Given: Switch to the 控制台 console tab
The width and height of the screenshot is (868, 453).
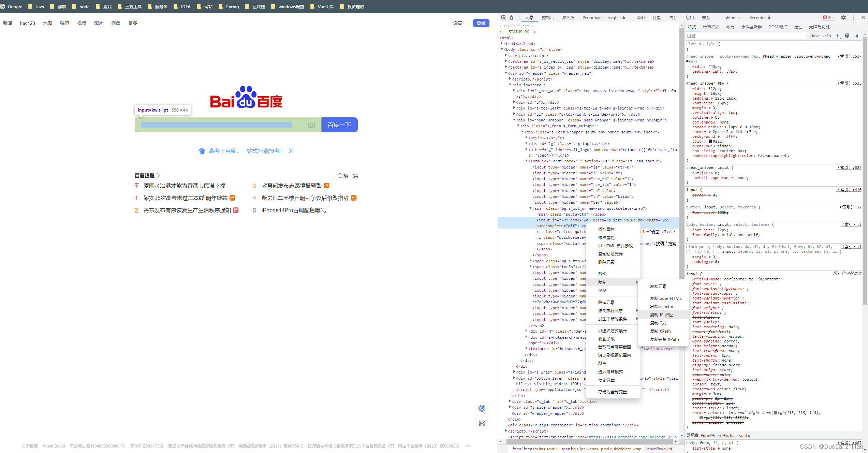Looking at the screenshot, I should [x=548, y=17].
